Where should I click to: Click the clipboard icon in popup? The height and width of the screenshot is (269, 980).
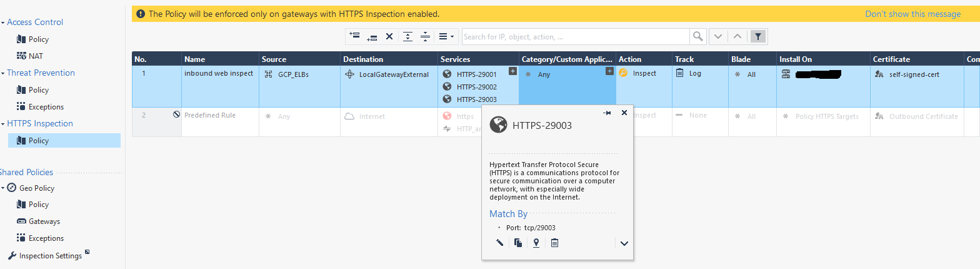pos(554,243)
